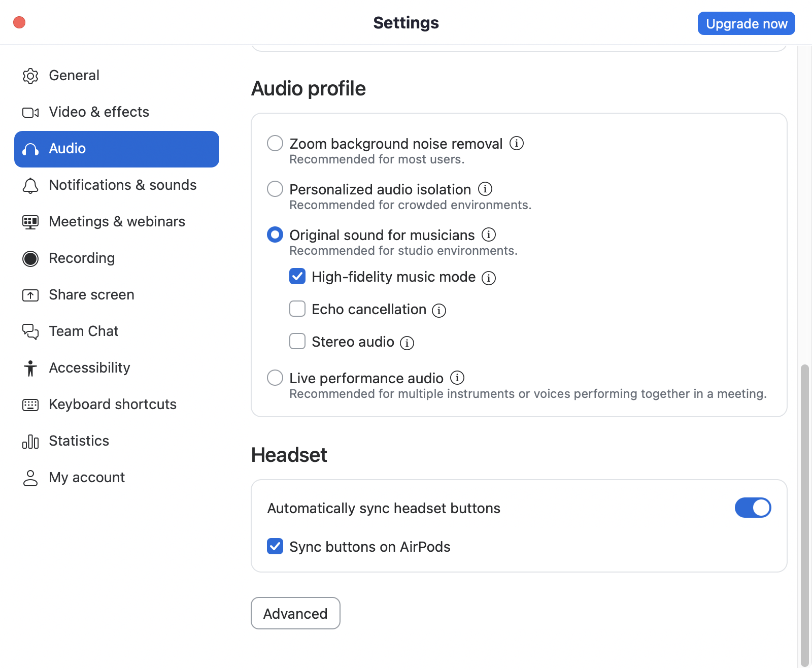The height and width of the screenshot is (670, 812).
Task: Check the Stereo audio option
Action: click(x=297, y=341)
